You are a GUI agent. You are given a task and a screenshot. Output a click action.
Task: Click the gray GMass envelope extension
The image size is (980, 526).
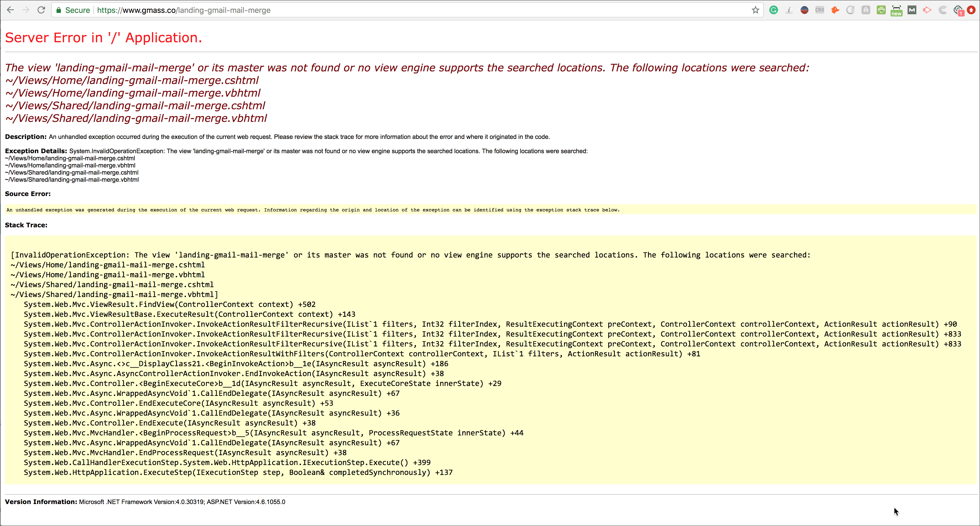(x=866, y=10)
